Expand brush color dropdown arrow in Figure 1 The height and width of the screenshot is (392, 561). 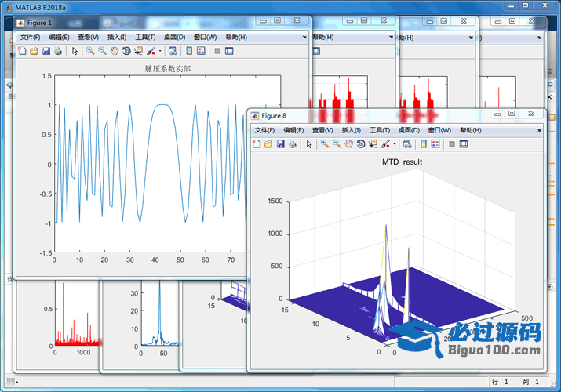coord(160,51)
